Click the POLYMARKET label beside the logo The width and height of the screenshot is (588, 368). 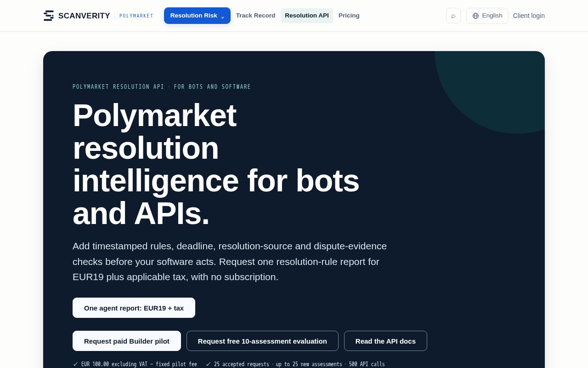(x=136, y=16)
